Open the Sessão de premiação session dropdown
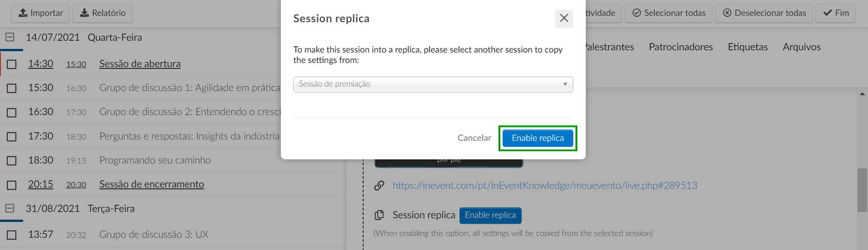This screenshot has width=868, height=250. tap(433, 84)
